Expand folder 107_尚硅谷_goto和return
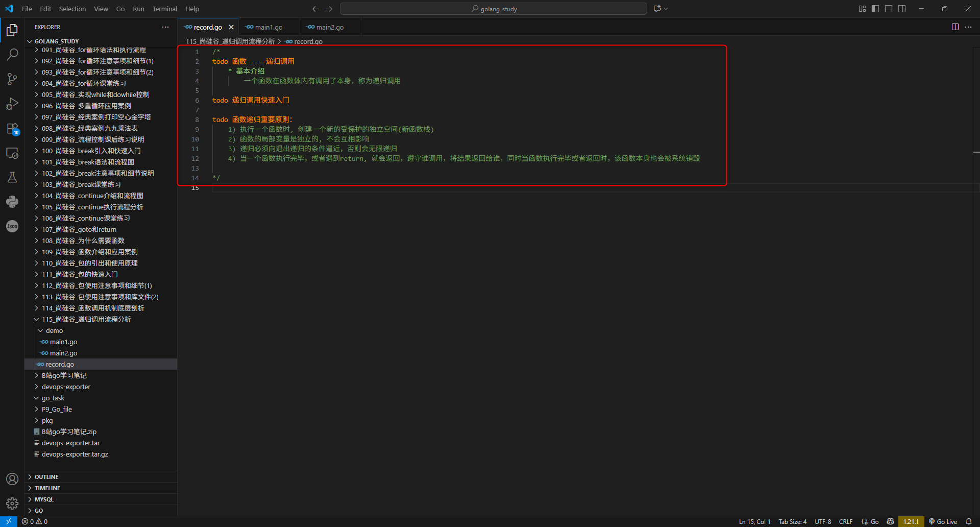 (101, 229)
